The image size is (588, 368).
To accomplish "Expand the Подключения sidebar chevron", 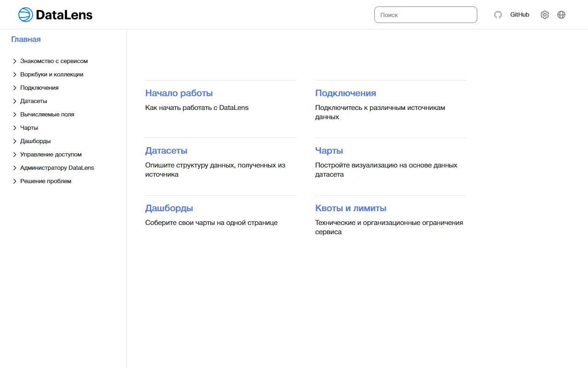I will point(15,88).
